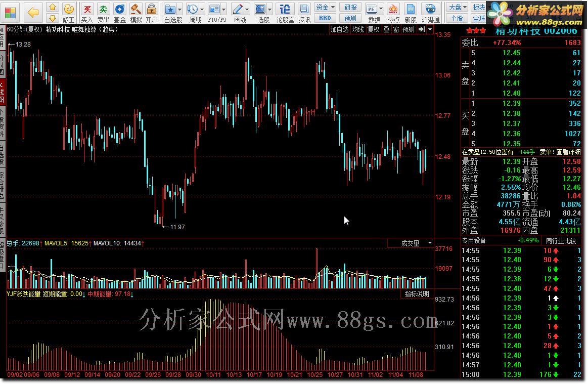The image size is (588, 384).
Task: Open the 论股堂 forum icon
Action: tap(285, 9)
